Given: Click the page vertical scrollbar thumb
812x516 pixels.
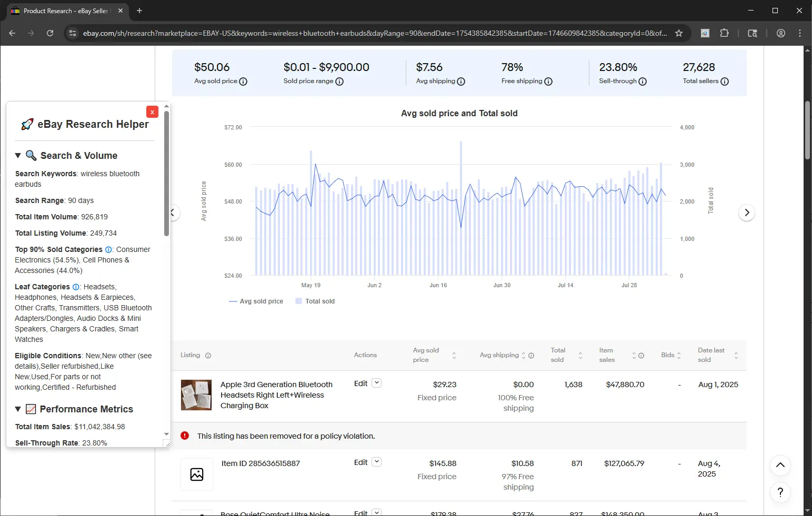Looking at the screenshot, I should tap(807, 130).
